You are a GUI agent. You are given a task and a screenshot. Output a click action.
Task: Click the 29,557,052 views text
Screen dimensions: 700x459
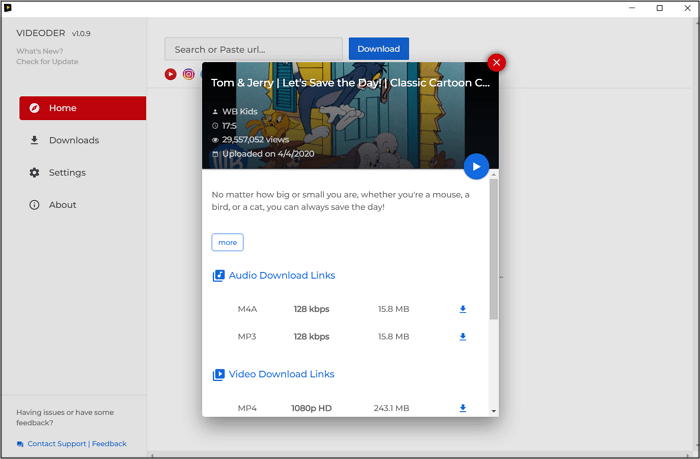(255, 140)
